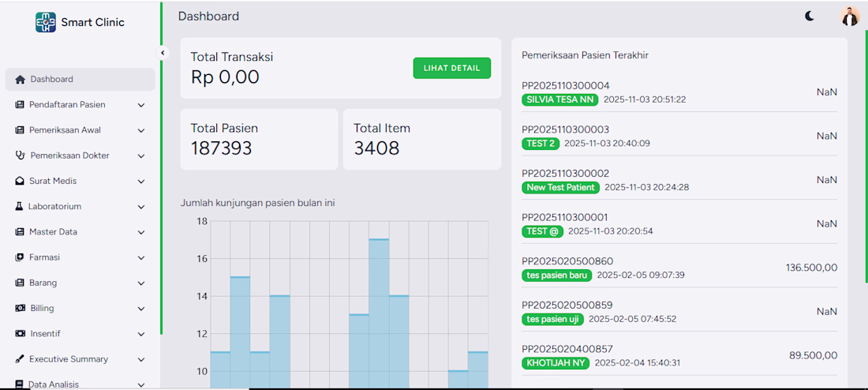This screenshot has height=390, width=868.
Task: Toggle dark mode moon icon
Action: coord(810,16)
